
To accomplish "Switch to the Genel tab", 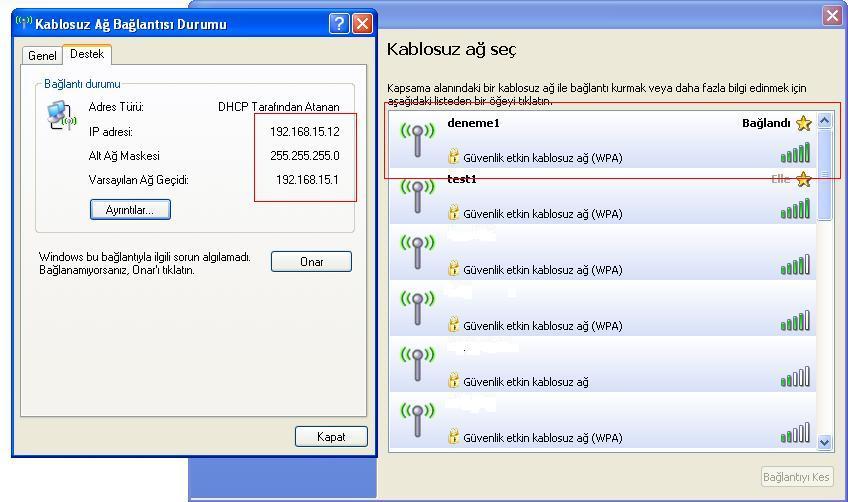I will pyautogui.click(x=42, y=56).
